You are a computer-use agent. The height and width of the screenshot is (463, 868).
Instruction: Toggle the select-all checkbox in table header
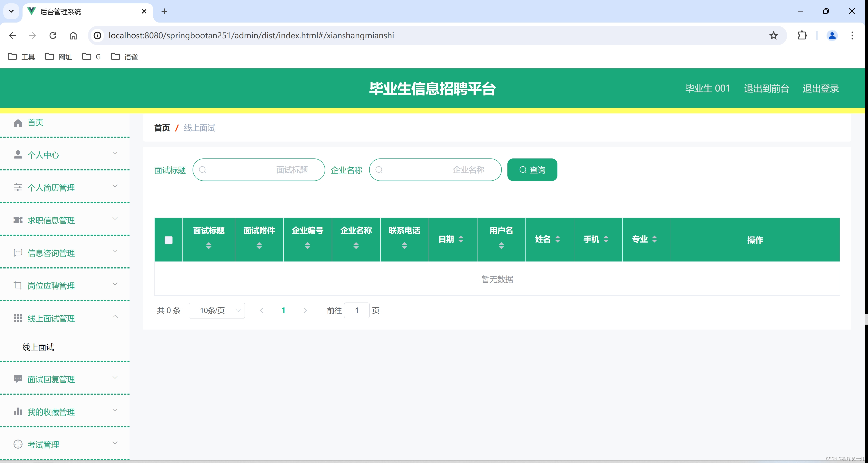168,240
